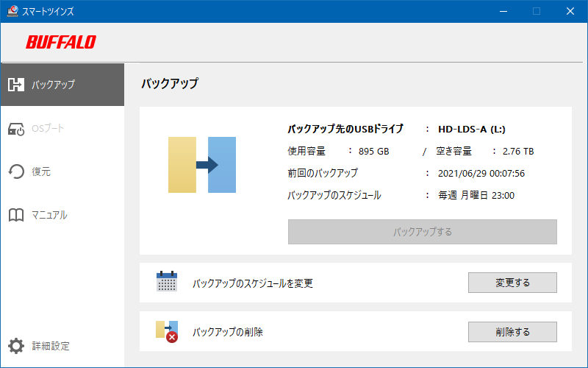
Task: Click the large yellow-to-blue backup graphic
Action: coord(202,165)
